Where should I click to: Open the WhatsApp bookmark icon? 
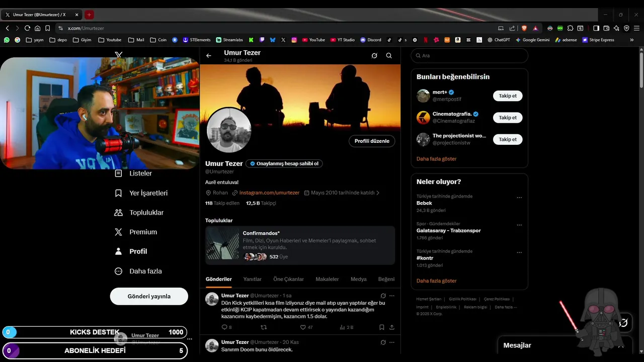pos(7,40)
